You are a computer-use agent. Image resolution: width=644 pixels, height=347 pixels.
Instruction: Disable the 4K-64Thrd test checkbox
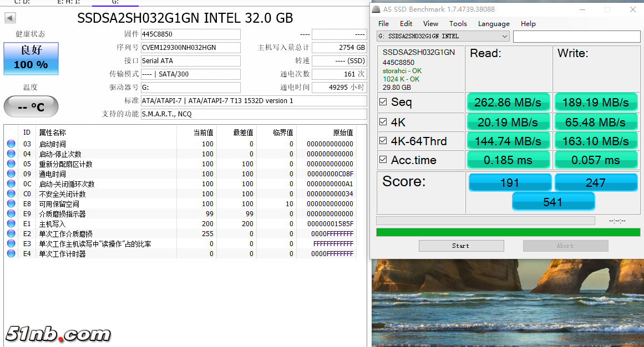pos(383,141)
